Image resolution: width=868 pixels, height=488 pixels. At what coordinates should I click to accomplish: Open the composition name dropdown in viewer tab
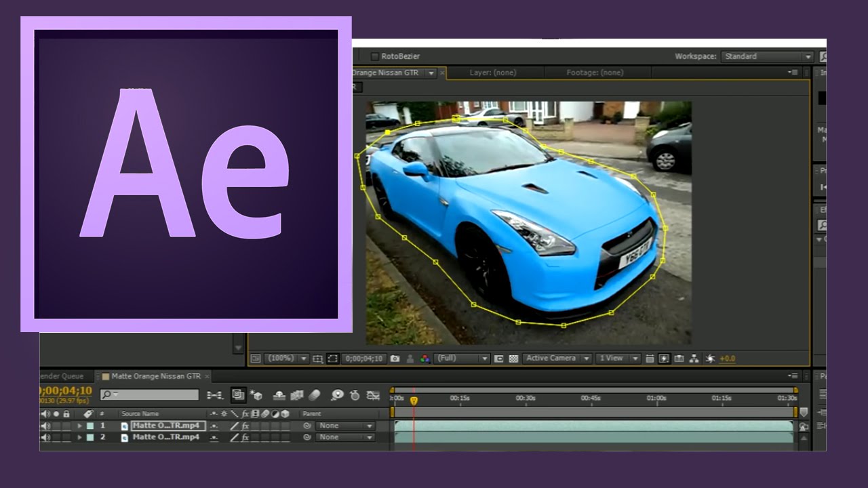coord(431,73)
